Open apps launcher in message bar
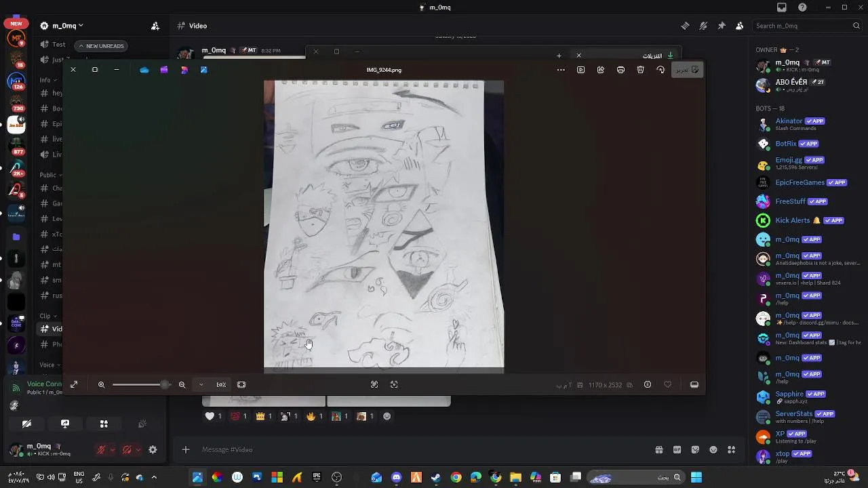 click(x=732, y=449)
